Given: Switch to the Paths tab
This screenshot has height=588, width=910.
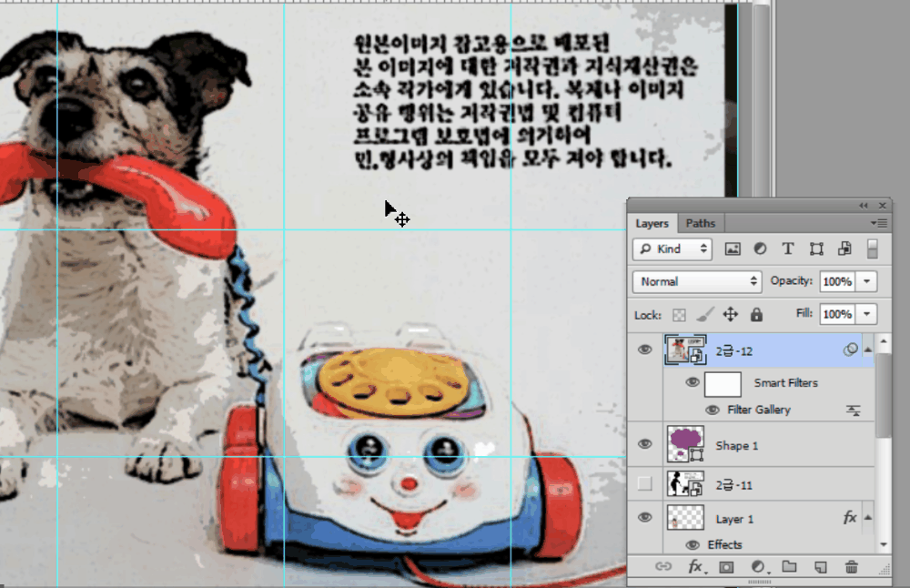Looking at the screenshot, I should [x=701, y=224].
